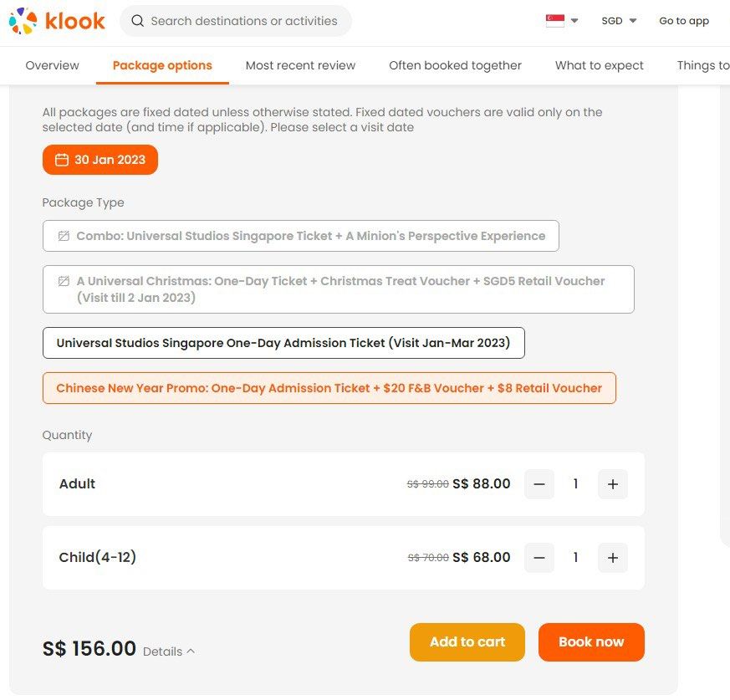Select the Minion's Perspective combo package

301,236
